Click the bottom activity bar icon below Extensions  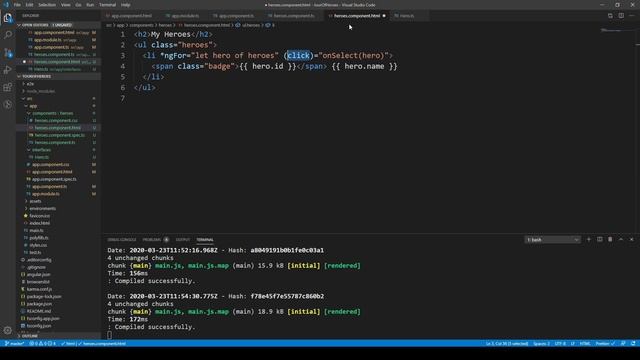8,104
